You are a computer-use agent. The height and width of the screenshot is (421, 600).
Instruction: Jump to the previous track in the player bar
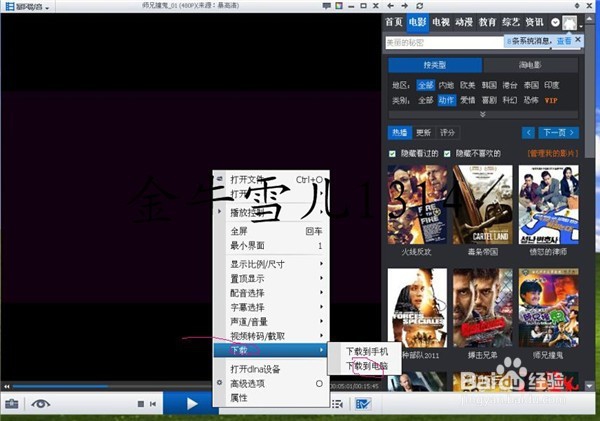(x=153, y=404)
